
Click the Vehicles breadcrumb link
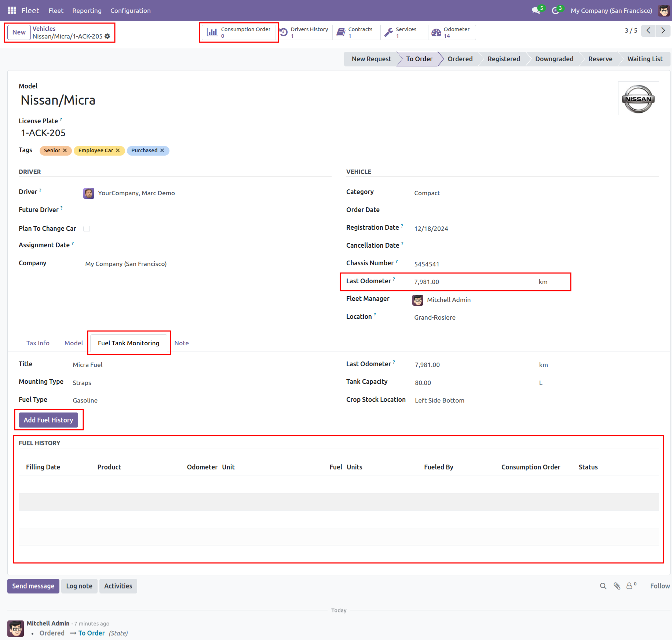pos(44,29)
